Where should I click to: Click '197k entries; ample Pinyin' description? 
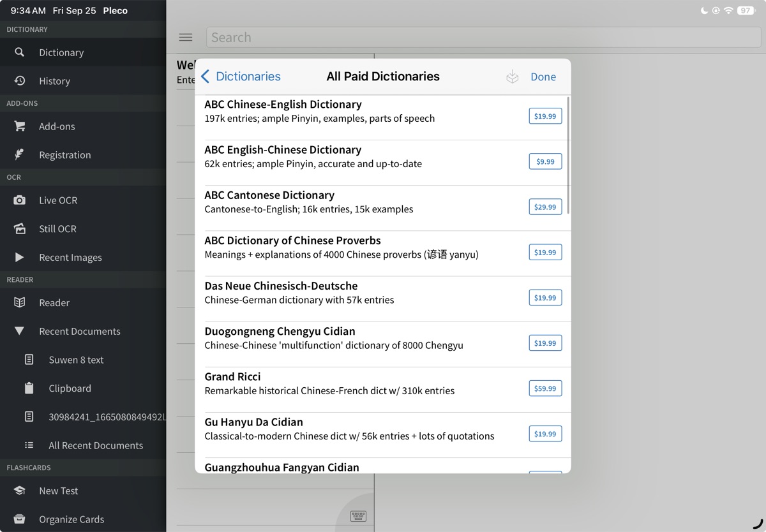click(x=319, y=119)
